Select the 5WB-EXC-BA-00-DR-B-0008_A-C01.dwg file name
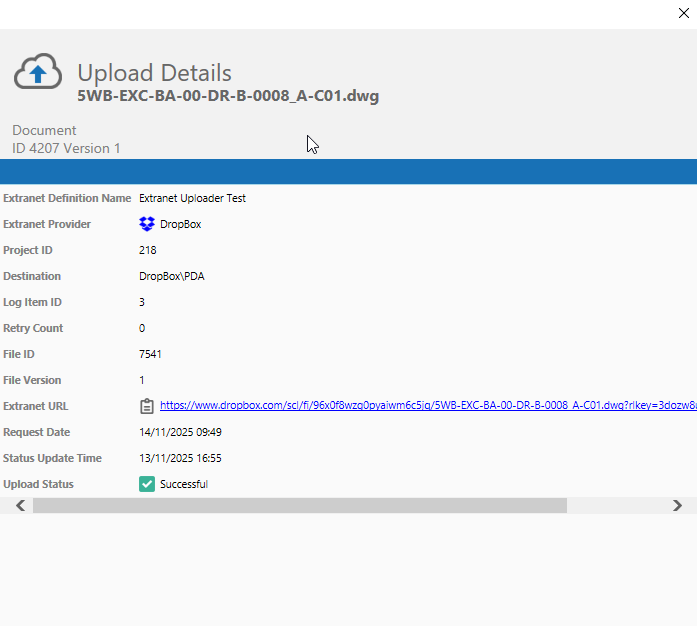This screenshot has width=697, height=626. (228, 96)
